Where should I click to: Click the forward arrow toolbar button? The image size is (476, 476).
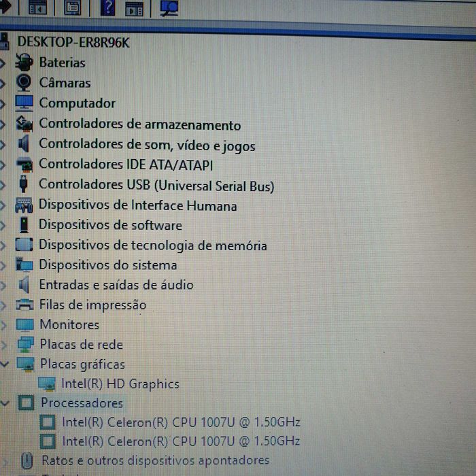[5, 6]
